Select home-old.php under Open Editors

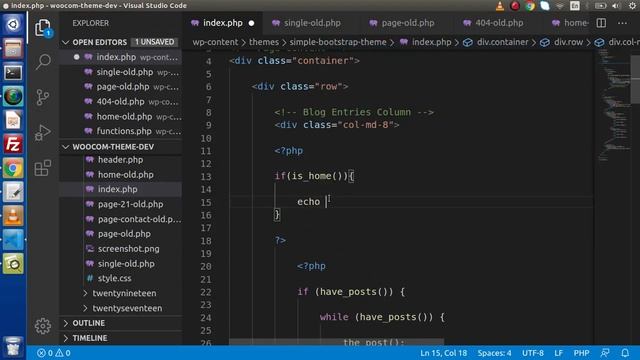point(124,116)
